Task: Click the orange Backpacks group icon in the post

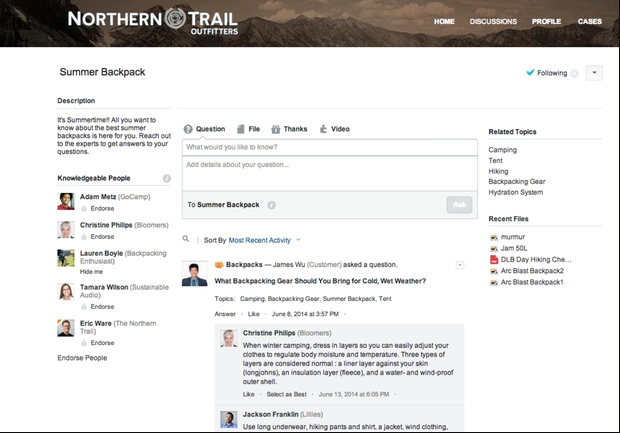Action: point(219,265)
